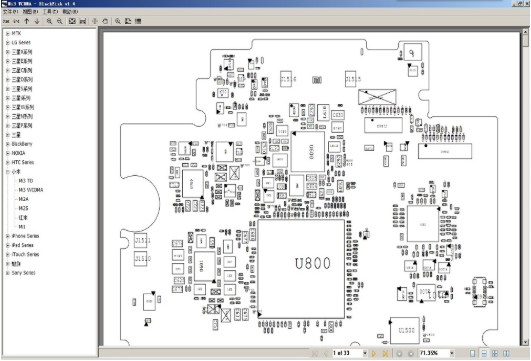
Task: Click the U1500 component on the diagram
Action: (x=405, y=330)
